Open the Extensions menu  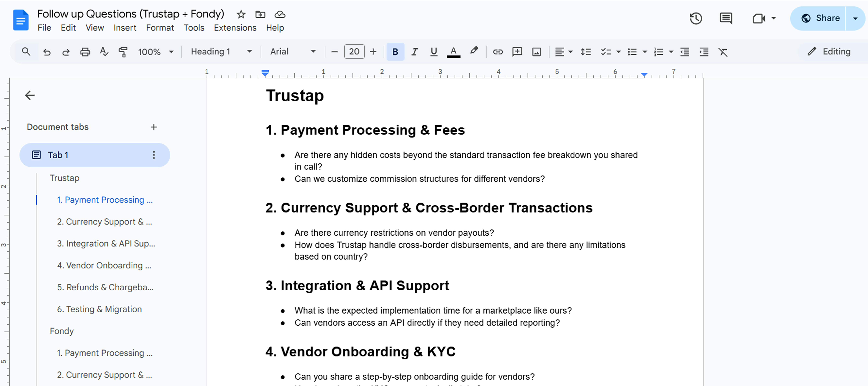(x=235, y=28)
